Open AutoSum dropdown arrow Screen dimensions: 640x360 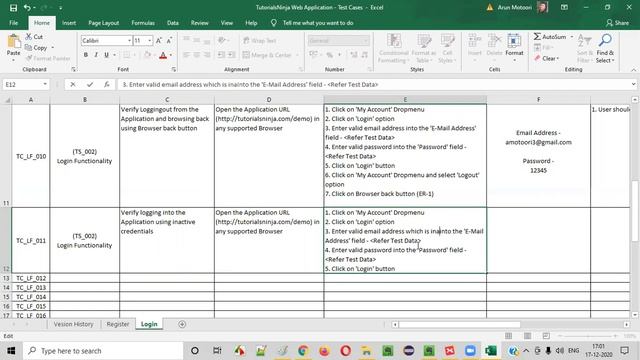pyautogui.click(x=571, y=37)
